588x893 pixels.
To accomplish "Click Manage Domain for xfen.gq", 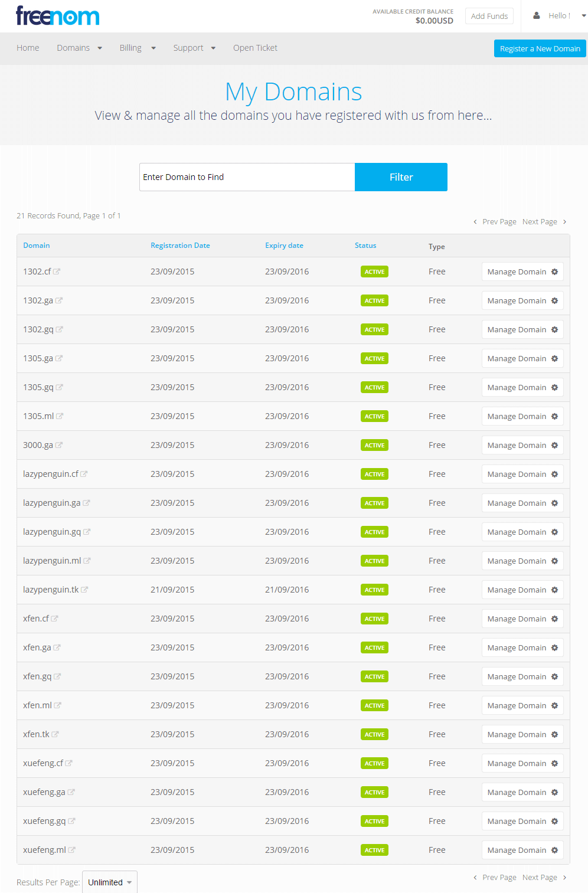I will tap(522, 676).
